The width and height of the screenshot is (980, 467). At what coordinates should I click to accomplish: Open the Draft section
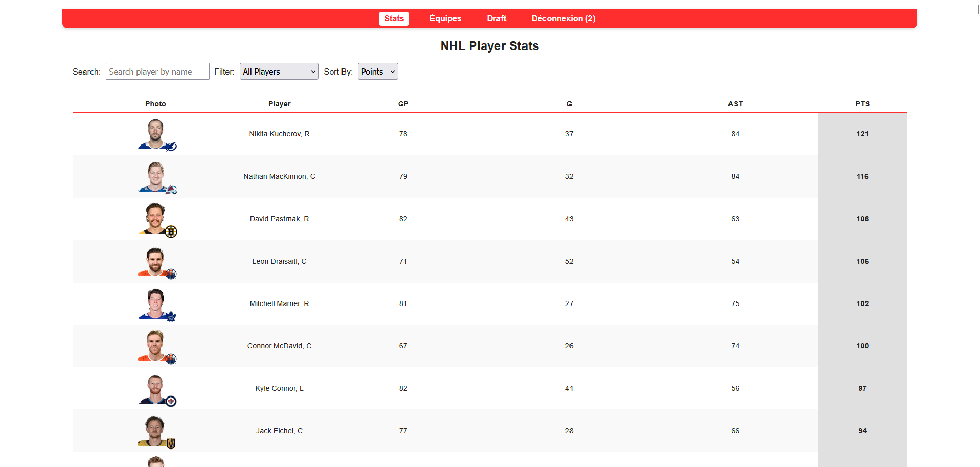click(x=496, y=18)
